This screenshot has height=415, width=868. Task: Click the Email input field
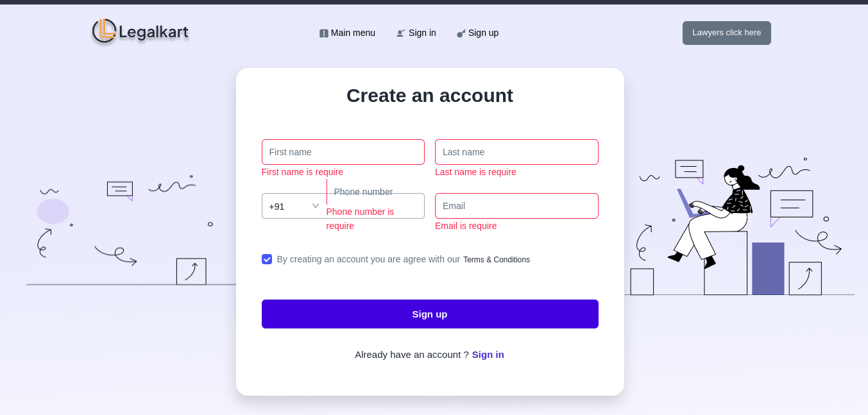click(x=516, y=206)
